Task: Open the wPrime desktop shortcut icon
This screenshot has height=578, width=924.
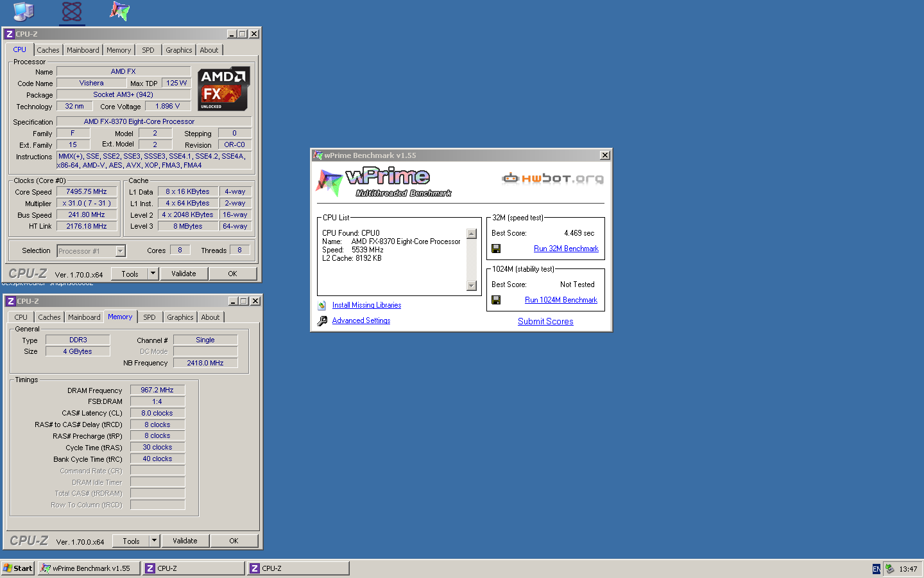Action: (119, 11)
